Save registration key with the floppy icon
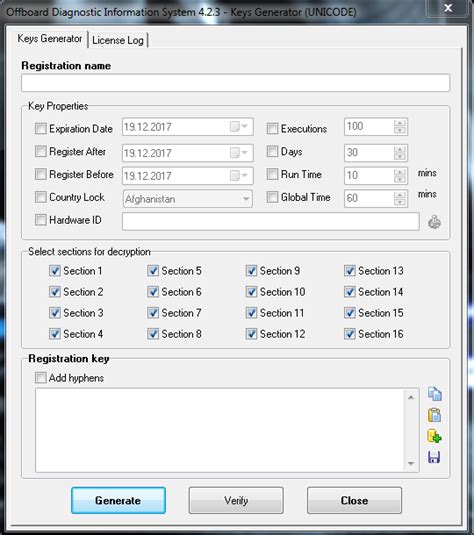The image size is (474, 535). click(434, 457)
